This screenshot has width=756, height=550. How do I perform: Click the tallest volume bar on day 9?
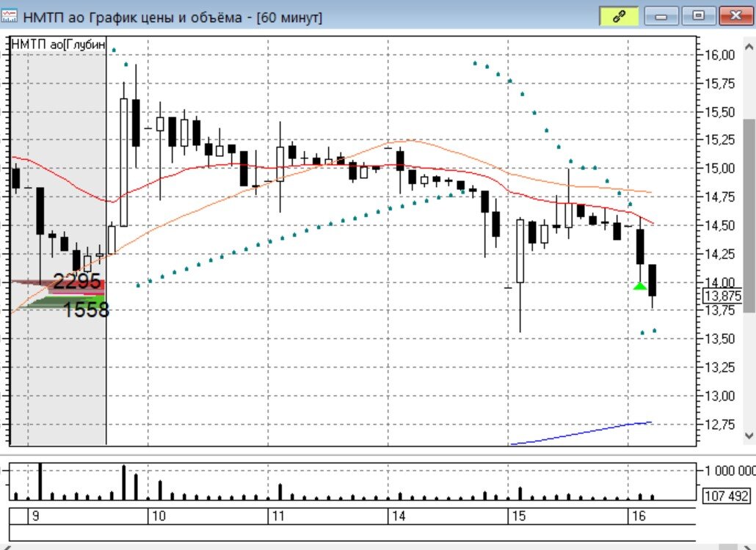[x=40, y=482]
